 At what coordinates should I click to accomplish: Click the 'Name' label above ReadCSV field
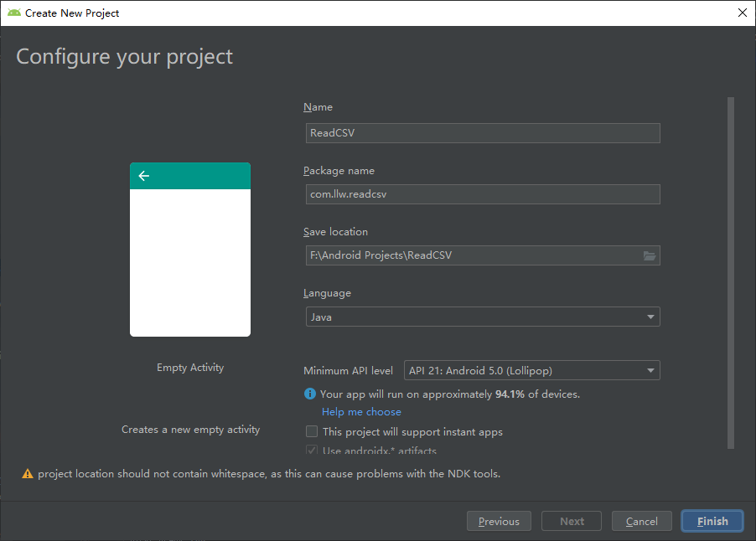click(318, 107)
